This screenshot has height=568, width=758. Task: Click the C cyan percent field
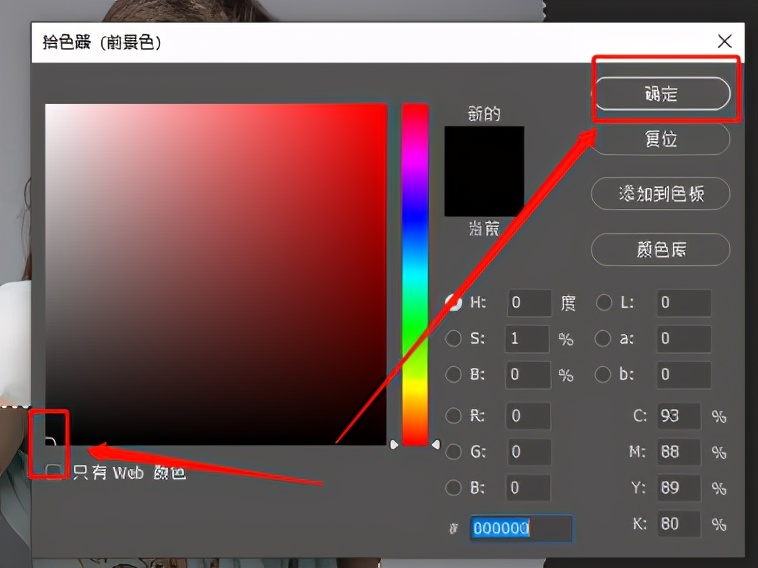679,416
